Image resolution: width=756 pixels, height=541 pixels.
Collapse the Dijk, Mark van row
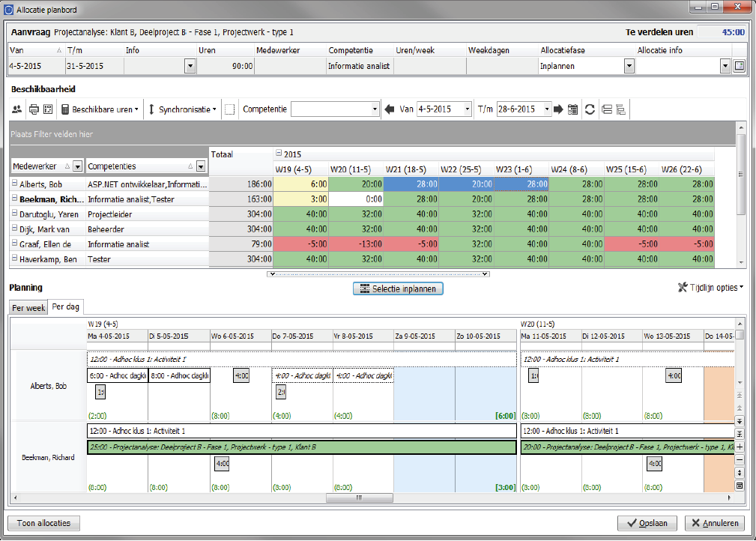(x=14, y=228)
